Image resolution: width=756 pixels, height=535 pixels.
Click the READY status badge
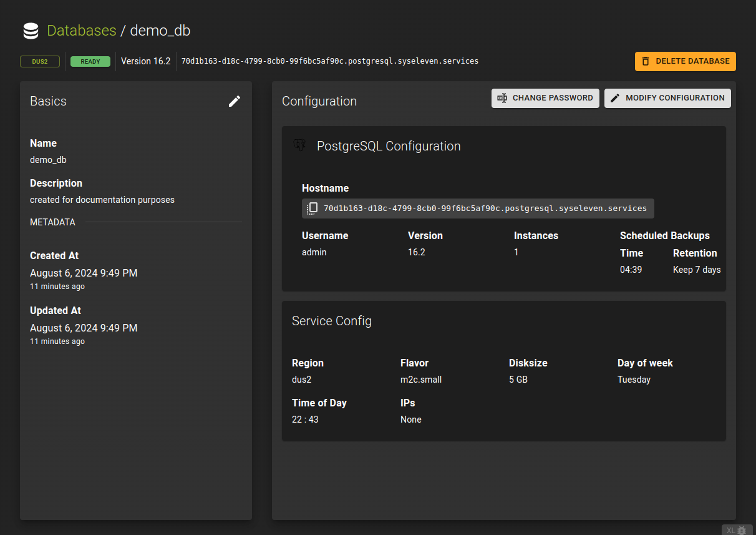pos(90,62)
